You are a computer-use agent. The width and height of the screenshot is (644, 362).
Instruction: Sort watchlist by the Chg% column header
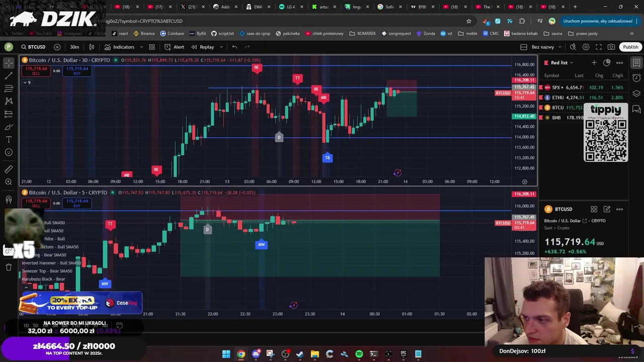618,75
